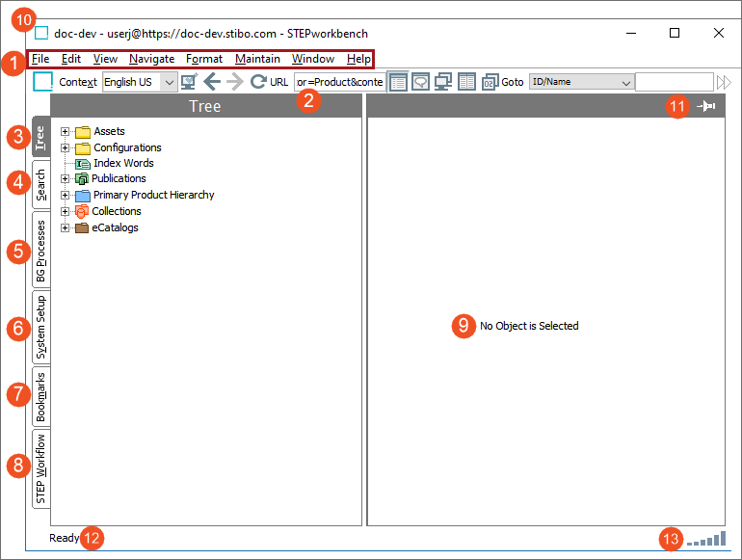Click the Goto search text field
742x560 pixels.
(x=674, y=82)
